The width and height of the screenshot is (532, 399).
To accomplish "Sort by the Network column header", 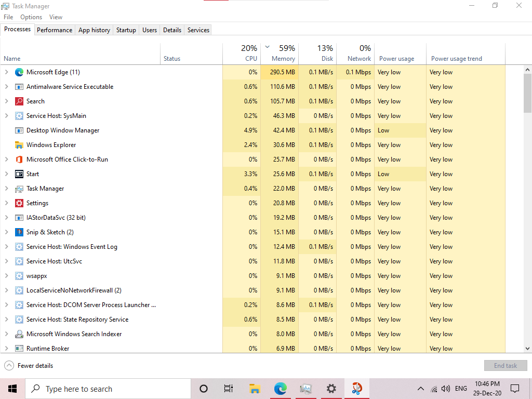I will click(x=355, y=54).
